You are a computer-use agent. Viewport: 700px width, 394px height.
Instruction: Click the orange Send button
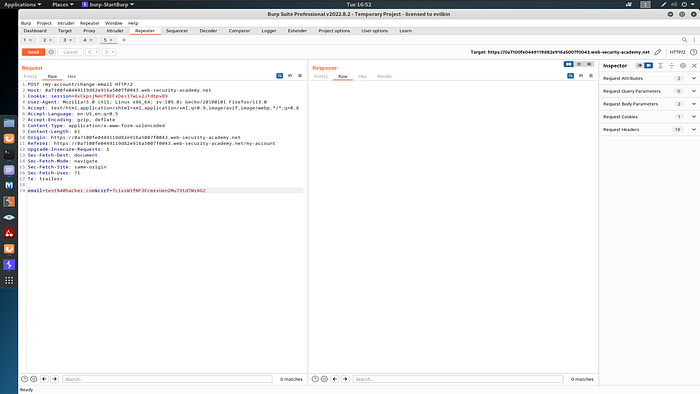(33, 52)
